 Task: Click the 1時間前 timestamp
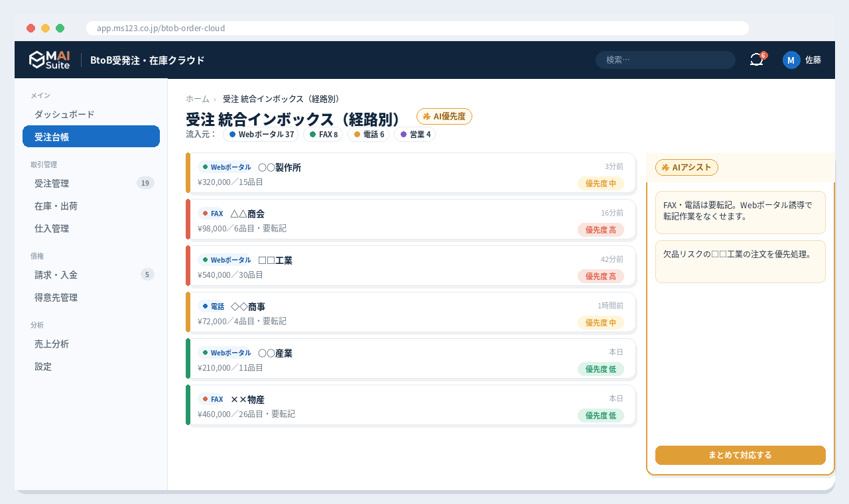[610, 306]
